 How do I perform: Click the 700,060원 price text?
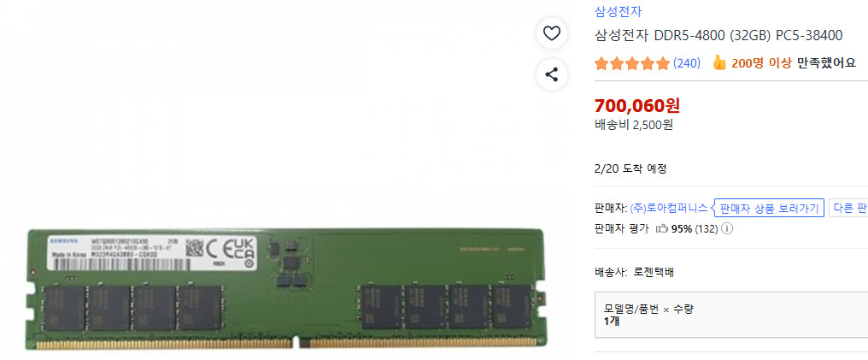click(x=637, y=104)
